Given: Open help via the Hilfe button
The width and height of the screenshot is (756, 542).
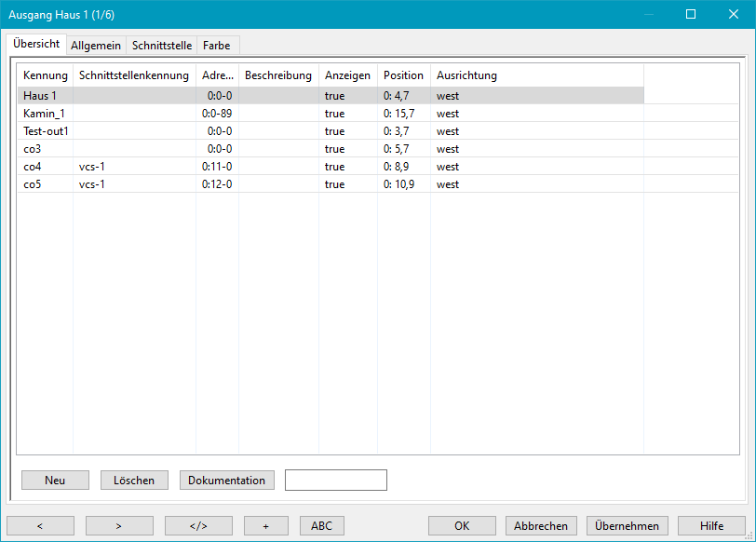Looking at the screenshot, I should (711, 525).
